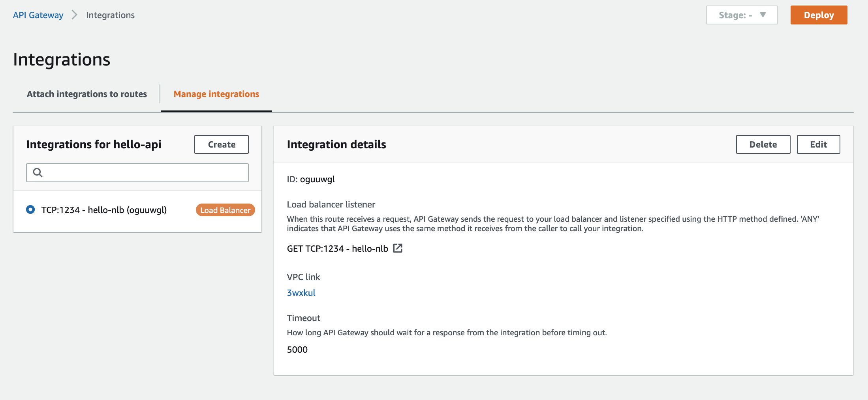Click the Integrations breadcrumb text
The width and height of the screenshot is (868, 400).
point(110,15)
